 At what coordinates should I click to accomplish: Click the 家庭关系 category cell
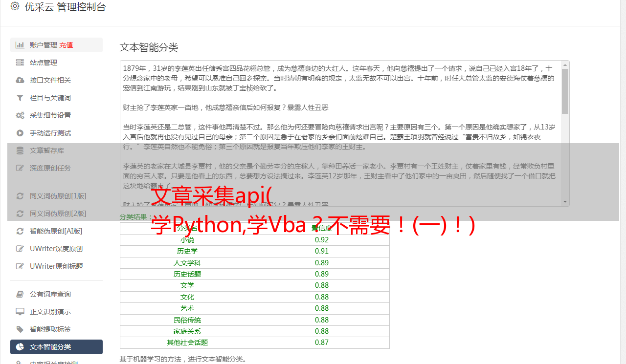point(187,331)
